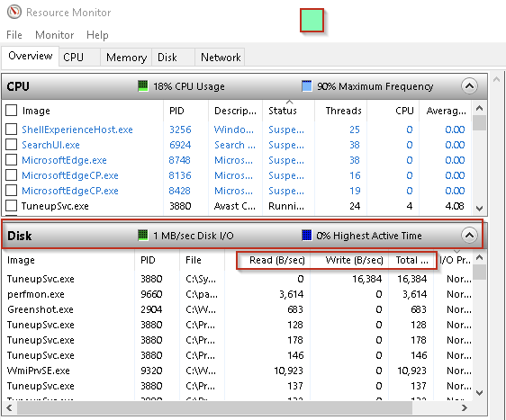Sort CPU list by PID column
The height and width of the screenshot is (420, 506).
(185, 111)
